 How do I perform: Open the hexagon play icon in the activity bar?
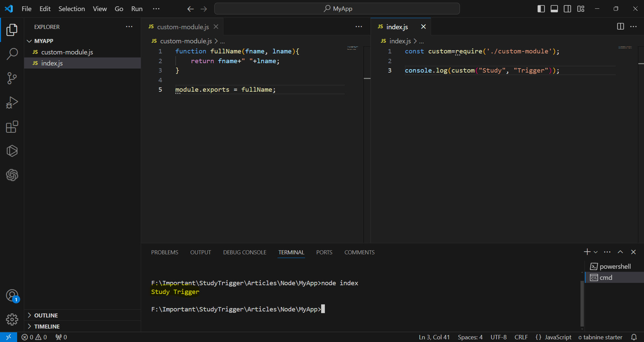coord(12,151)
